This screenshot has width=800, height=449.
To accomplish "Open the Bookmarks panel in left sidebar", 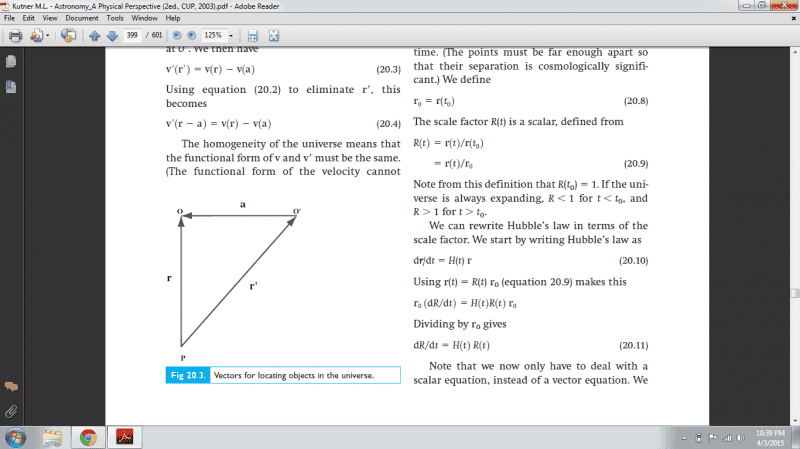I will (11, 87).
